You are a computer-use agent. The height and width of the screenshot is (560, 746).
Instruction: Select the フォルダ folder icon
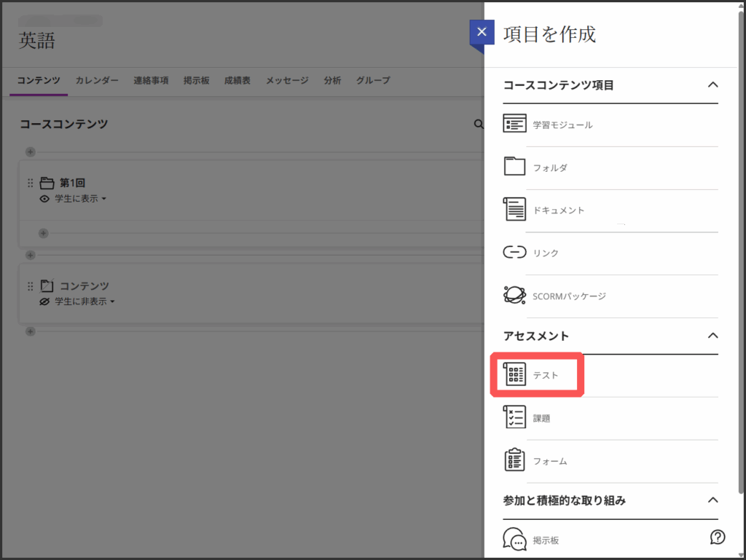[x=514, y=167]
